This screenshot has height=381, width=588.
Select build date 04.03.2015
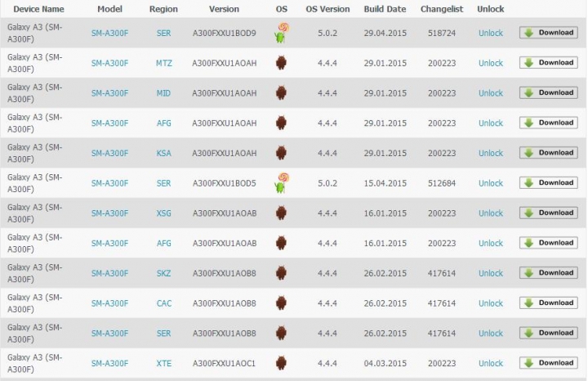[x=385, y=363]
